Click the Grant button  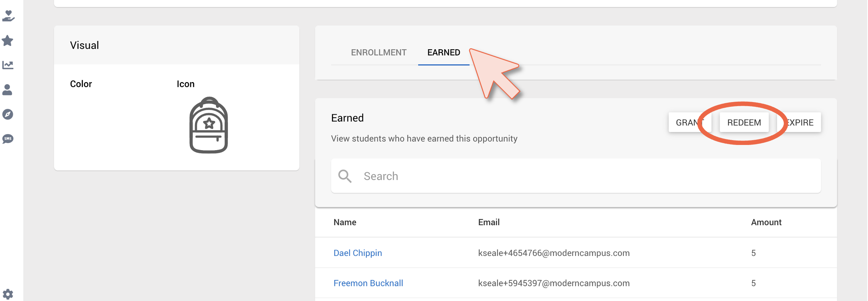(x=690, y=122)
